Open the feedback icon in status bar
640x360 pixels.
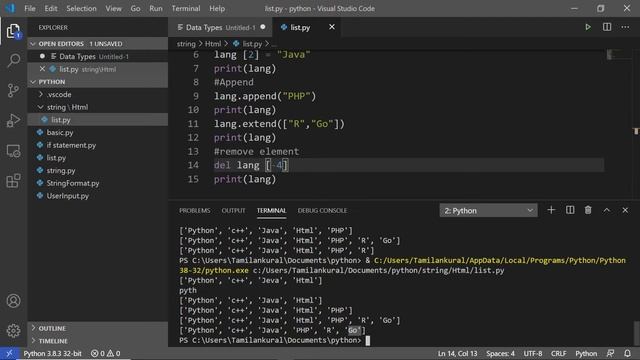click(611, 353)
